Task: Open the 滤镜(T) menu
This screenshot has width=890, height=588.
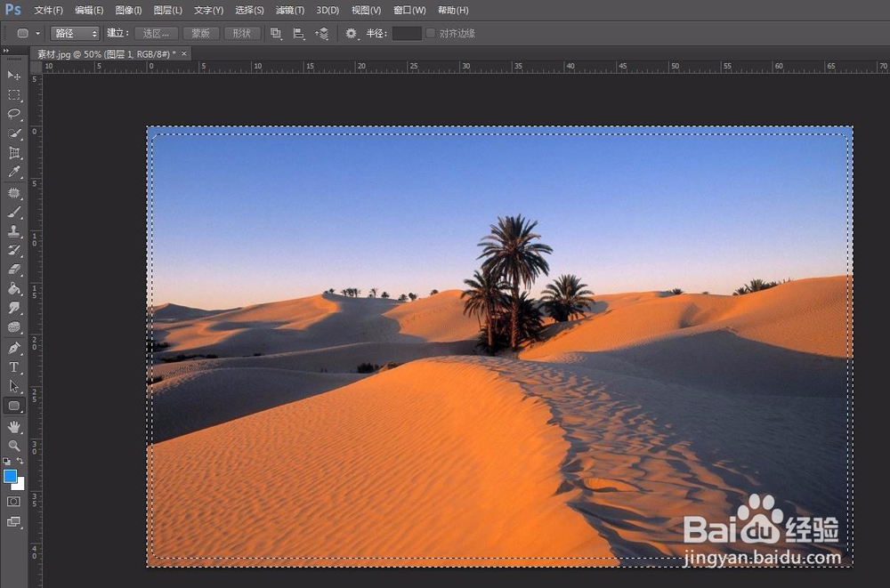Action: (x=290, y=10)
